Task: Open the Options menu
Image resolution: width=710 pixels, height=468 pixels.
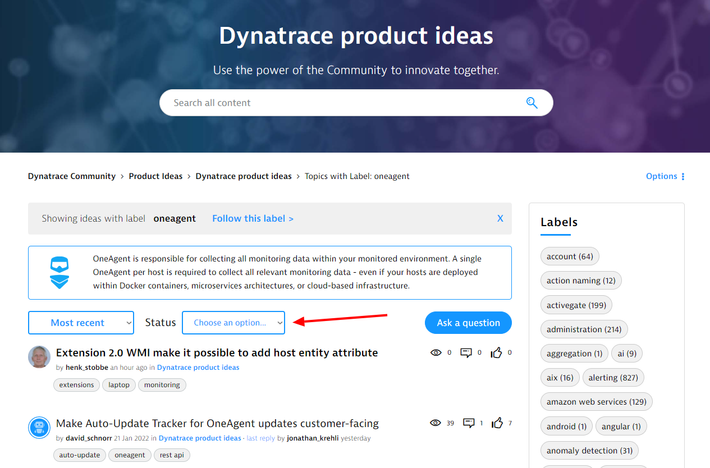Action: point(665,177)
